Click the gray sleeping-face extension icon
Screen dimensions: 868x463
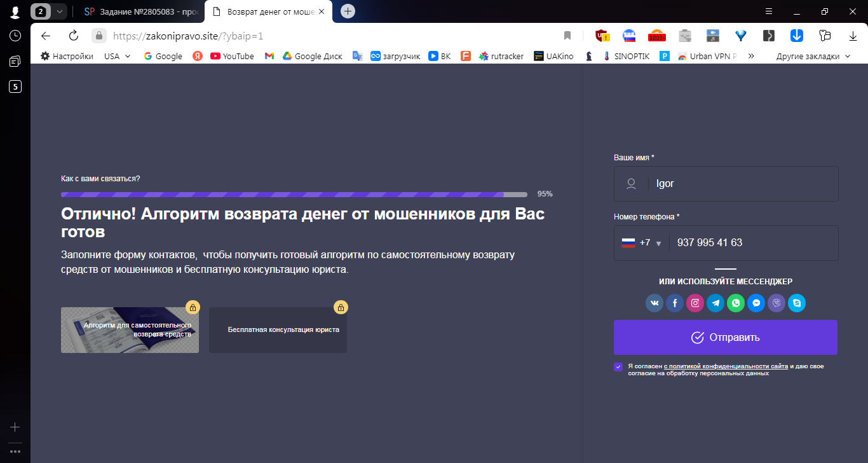[x=685, y=36]
